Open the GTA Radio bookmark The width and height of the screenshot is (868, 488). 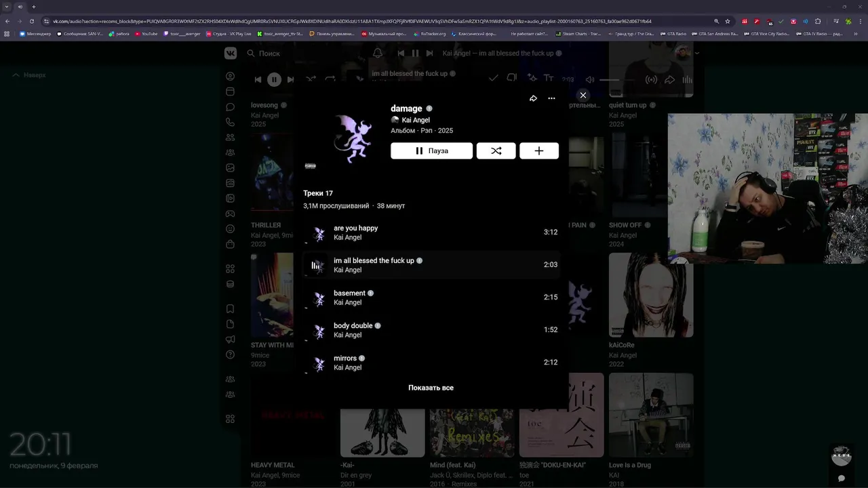tap(673, 33)
